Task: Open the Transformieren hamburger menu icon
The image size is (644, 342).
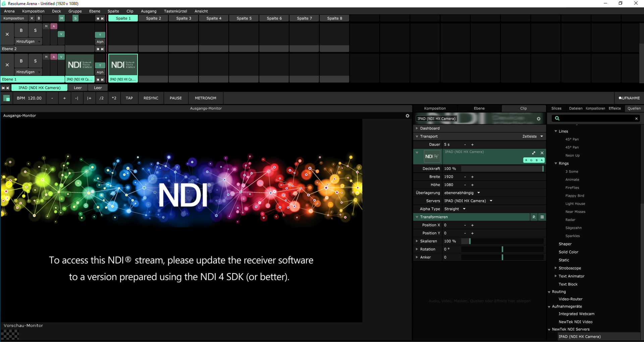Action: 542,217
